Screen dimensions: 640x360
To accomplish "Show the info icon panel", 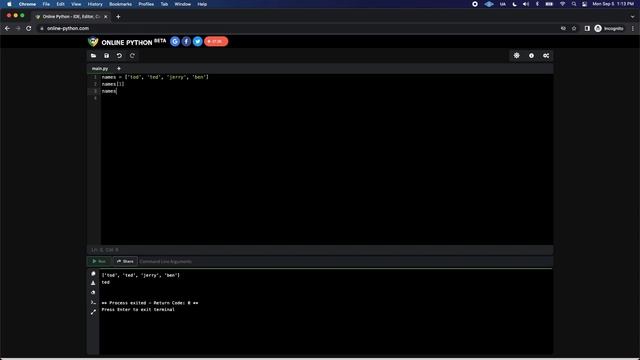I will pyautogui.click(x=531, y=56).
